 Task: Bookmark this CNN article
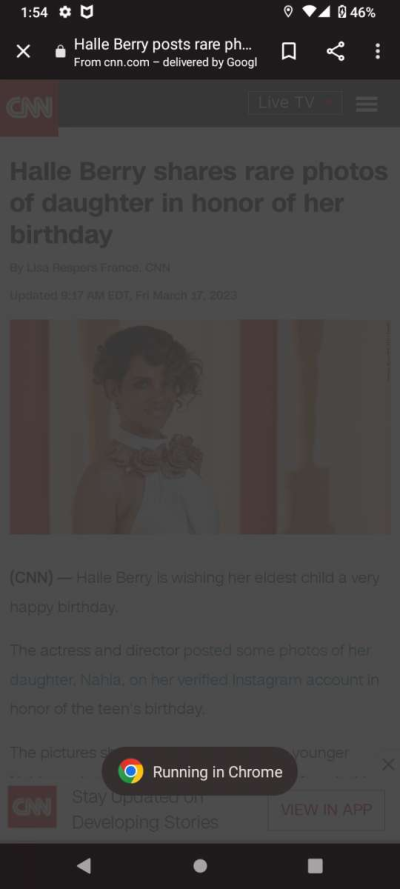289,52
